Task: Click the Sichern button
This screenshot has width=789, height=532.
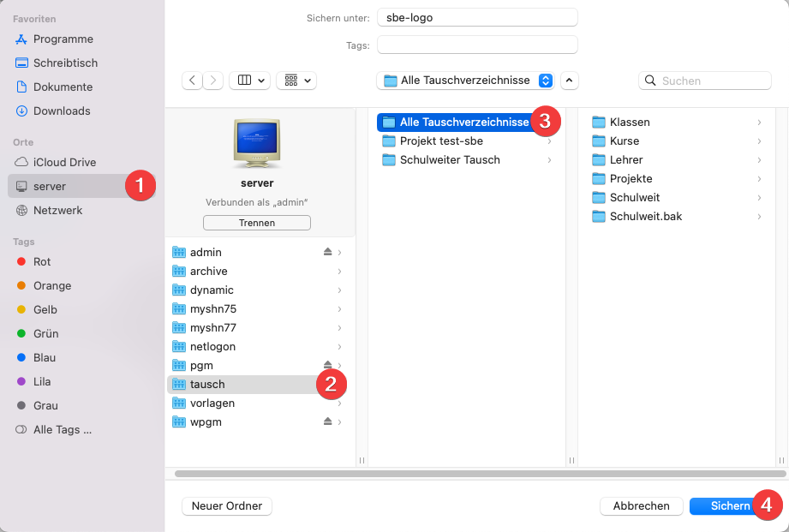Action: point(730,505)
